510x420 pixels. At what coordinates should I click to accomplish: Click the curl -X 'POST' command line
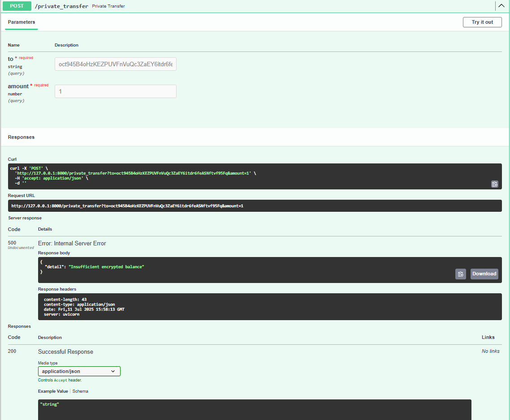pyautogui.click(x=29, y=168)
